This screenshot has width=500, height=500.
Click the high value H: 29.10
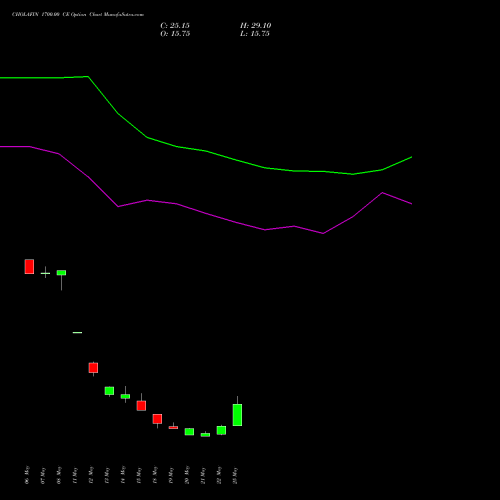coord(256,26)
